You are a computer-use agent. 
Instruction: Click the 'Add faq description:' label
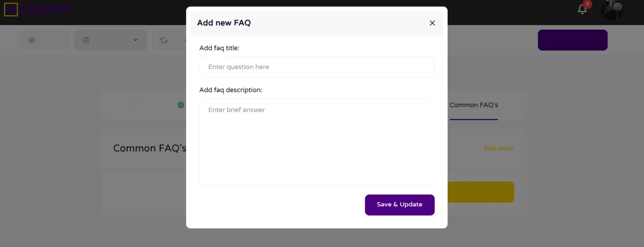(x=230, y=90)
